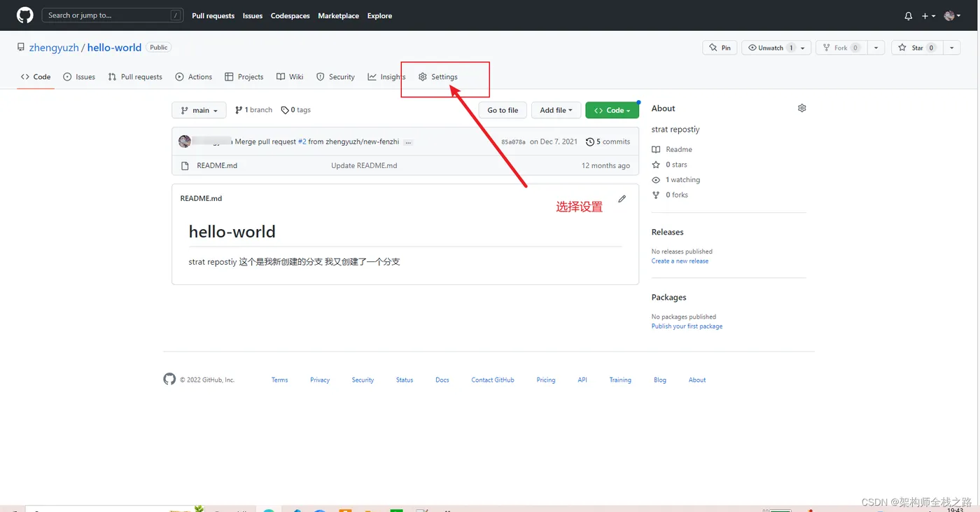
Task: Open Marketplace in top navigation
Action: click(x=339, y=15)
